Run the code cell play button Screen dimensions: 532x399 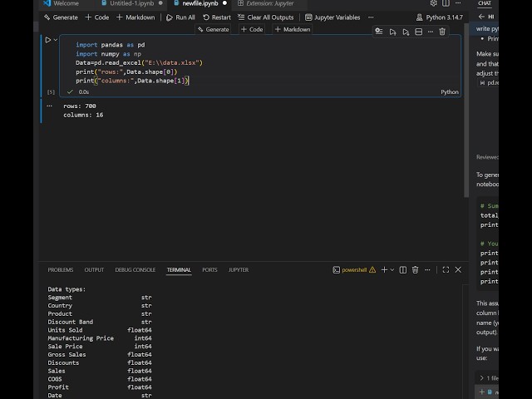point(48,40)
